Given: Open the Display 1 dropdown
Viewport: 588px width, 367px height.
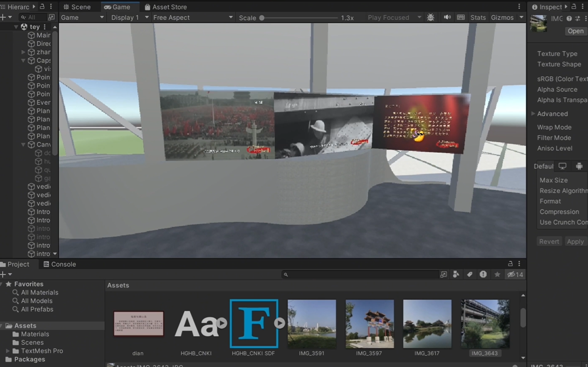Looking at the screenshot, I should [129, 17].
